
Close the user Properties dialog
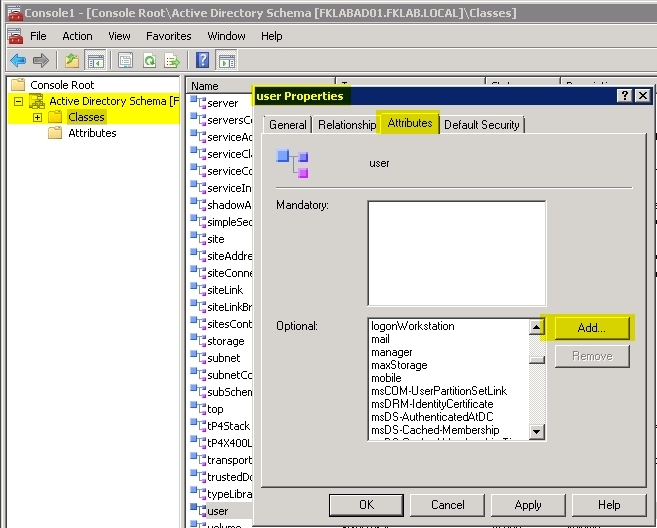pyautogui.click(x=642, y=96)
